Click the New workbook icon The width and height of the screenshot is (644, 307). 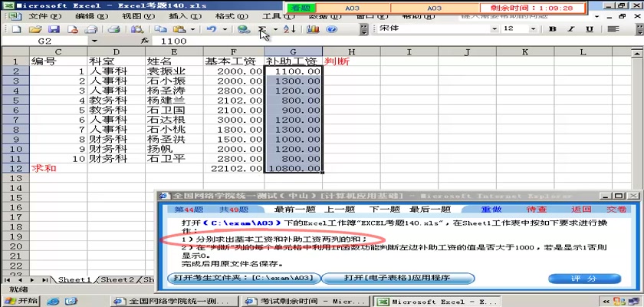click(x=15, y=29)
